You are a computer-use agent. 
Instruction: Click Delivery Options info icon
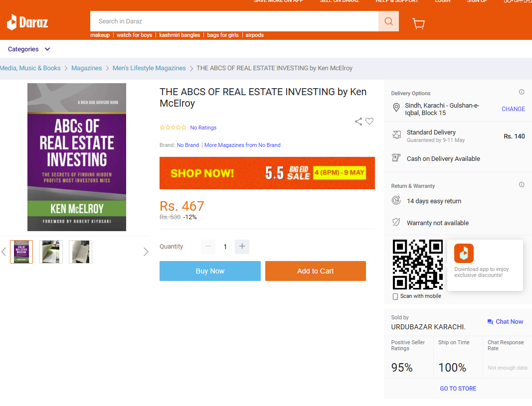(522, 92)
